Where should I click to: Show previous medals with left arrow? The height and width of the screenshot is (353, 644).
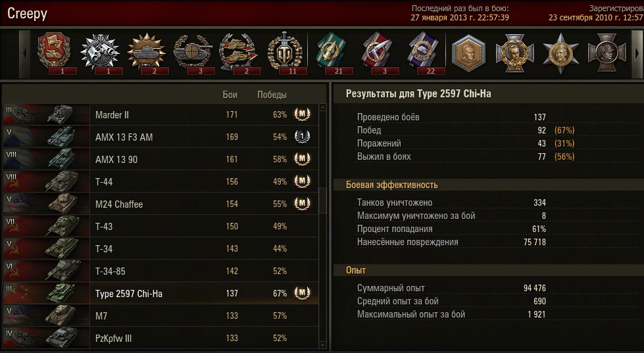[24, 53]
